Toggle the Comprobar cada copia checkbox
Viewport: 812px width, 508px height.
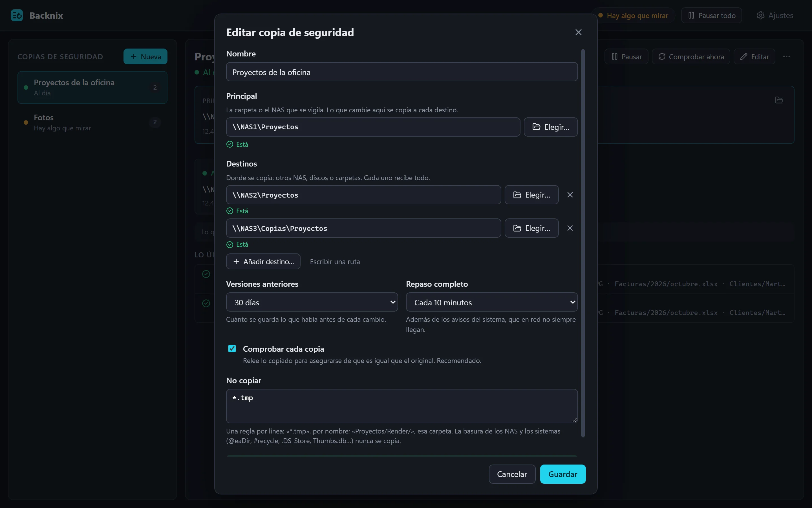232,349
